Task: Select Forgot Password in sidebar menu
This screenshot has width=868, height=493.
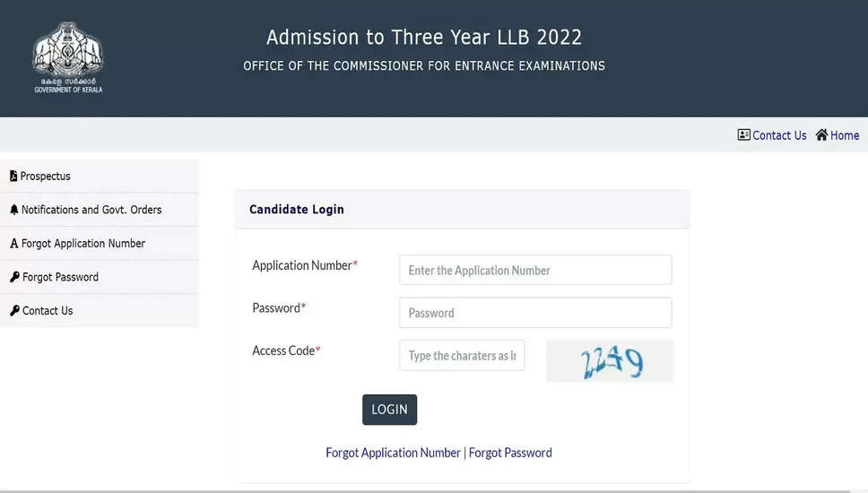Action: (x=60, y=277)
